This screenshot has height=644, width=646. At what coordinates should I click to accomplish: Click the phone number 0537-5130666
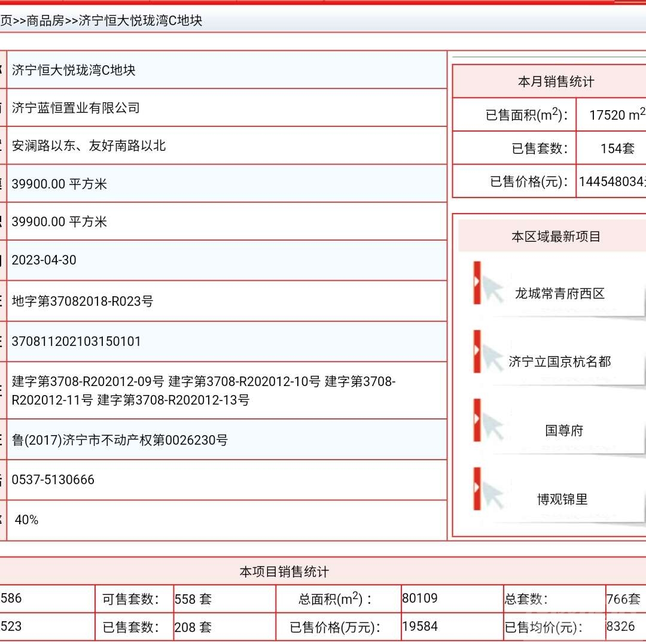53,480
